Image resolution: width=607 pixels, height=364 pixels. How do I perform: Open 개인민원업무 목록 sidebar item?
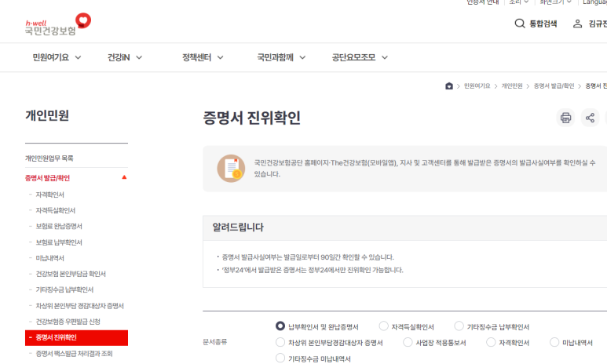[49, 158]
